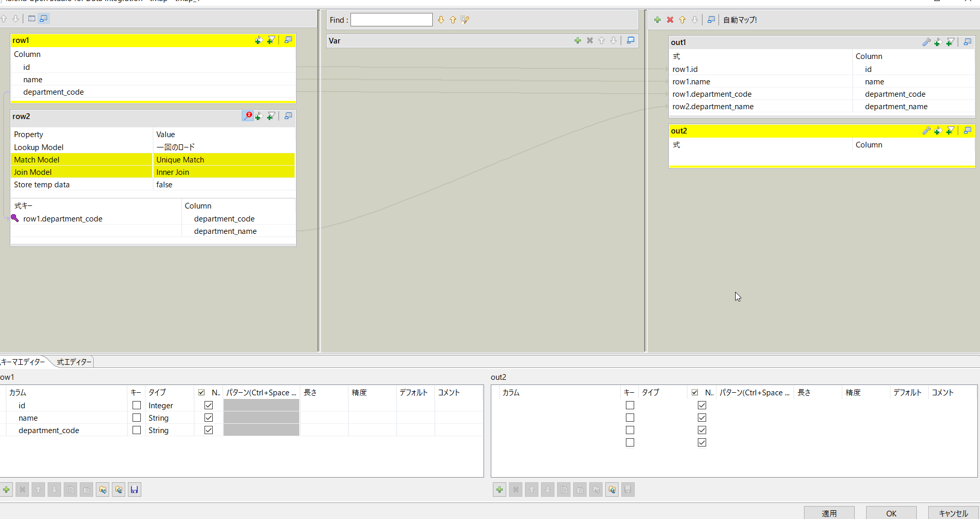The width and height of the screenshot is (980, 519).
Task: Enable the expression filter on out2
Action: tap(950, 131)
